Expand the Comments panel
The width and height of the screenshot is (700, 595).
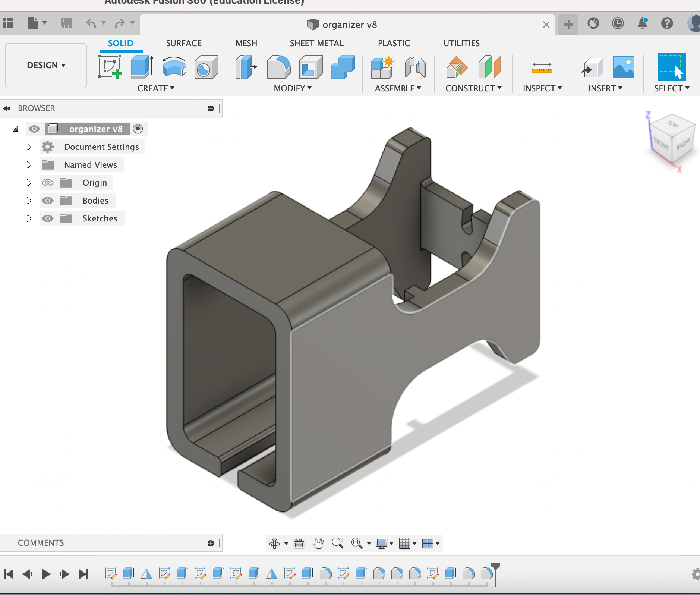point(211,543)
